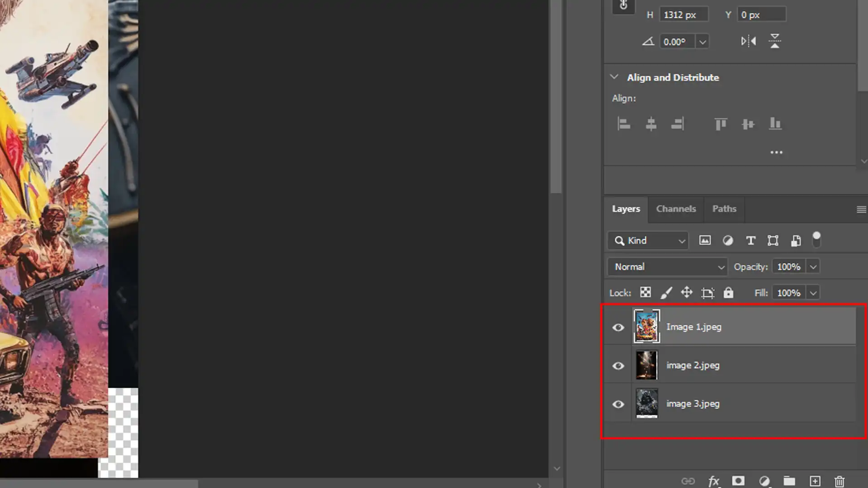Open the Kind filter dropdown

coord(648,240)
